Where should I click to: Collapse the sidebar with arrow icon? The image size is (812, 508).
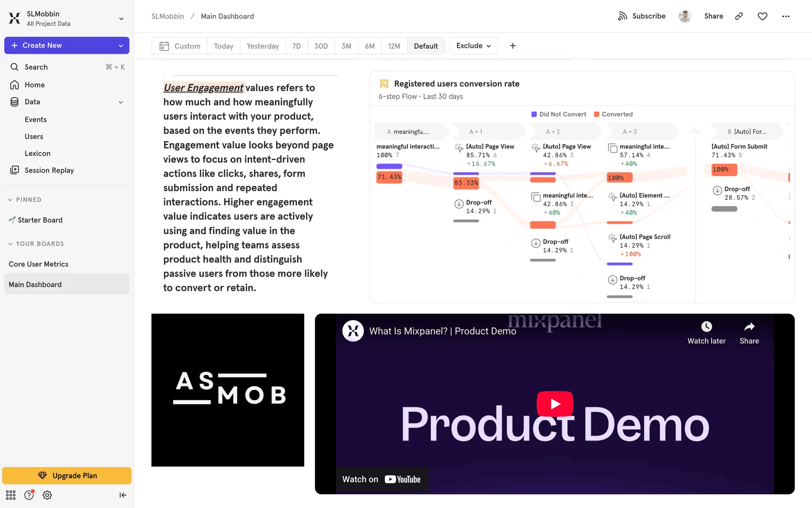(x=123, y=495)
